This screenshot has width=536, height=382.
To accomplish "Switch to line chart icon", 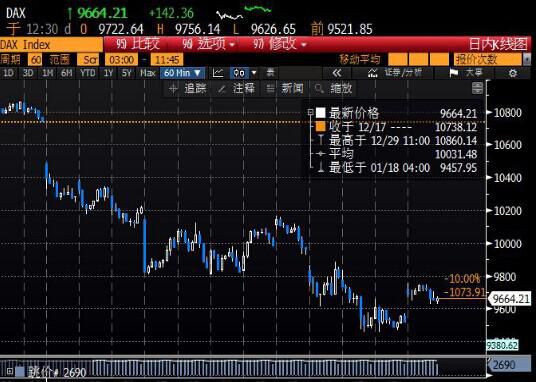I will (x=218, y=73).
